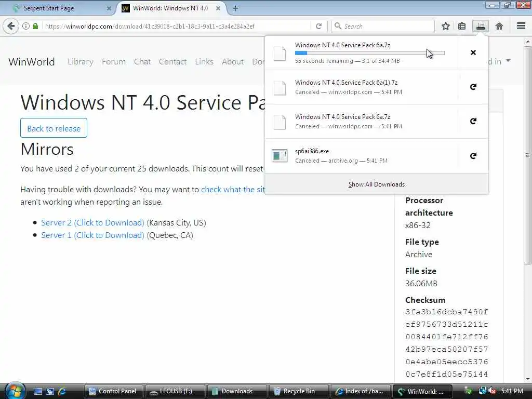Open the About nav item
Viewport: 532px width, 399px height.
[233, 62]
